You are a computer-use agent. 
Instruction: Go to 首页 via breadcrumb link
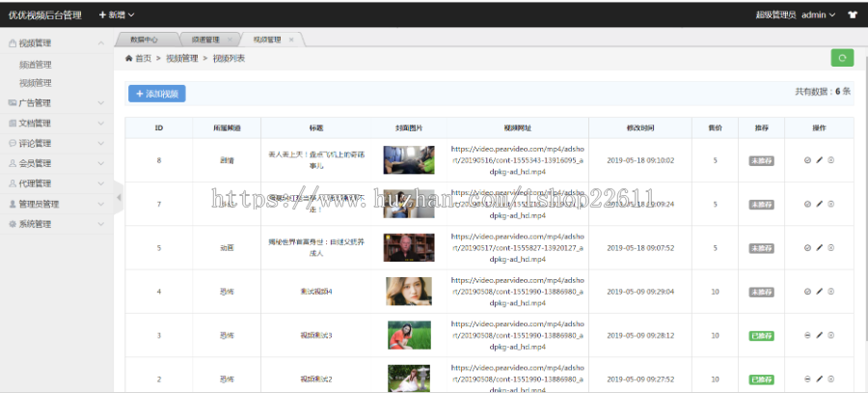tap(144, 58)
